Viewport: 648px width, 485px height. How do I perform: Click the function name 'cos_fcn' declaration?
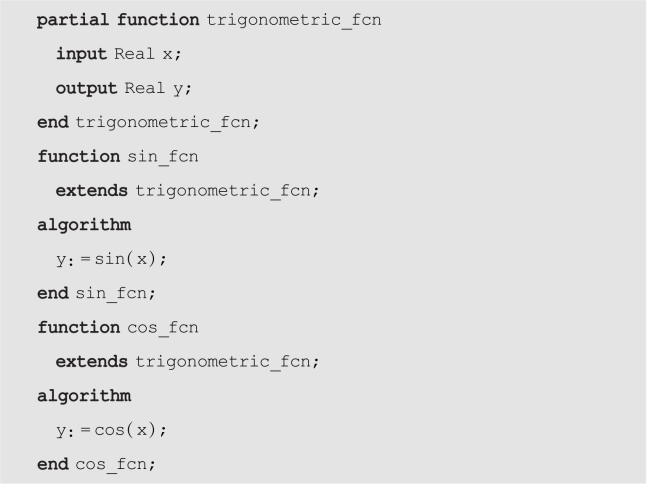pyautogui.click(x=163, y=328)
